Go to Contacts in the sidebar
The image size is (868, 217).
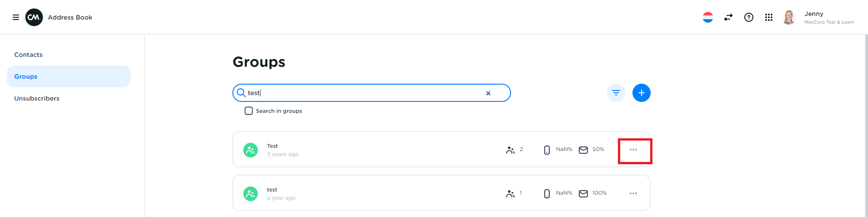[x=29, y=55]
